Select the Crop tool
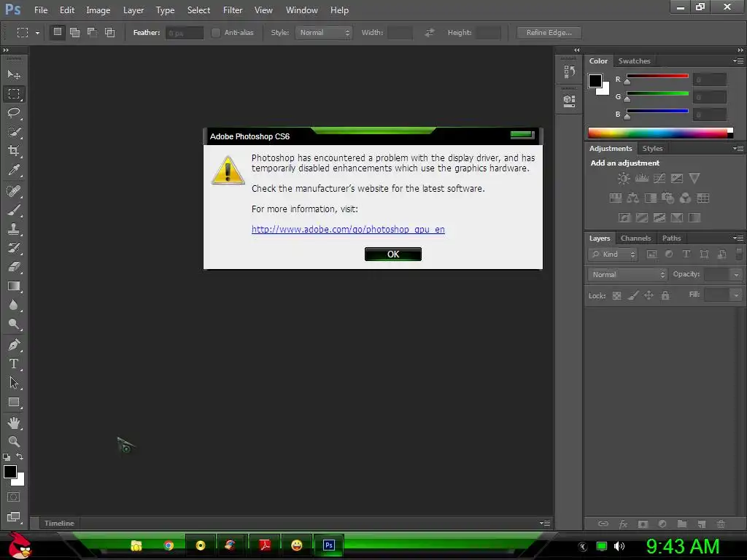This screenshot has height=560, width=747. [14, 151]
